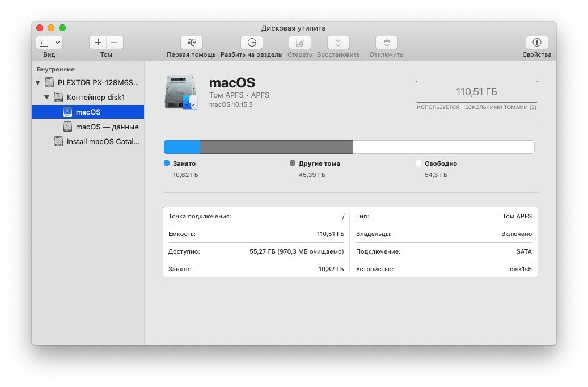Image resolution: width=588 pixels, height=387 pixels.
Task: Click the white Свободно legend swatch
Action: pos(418,163)
